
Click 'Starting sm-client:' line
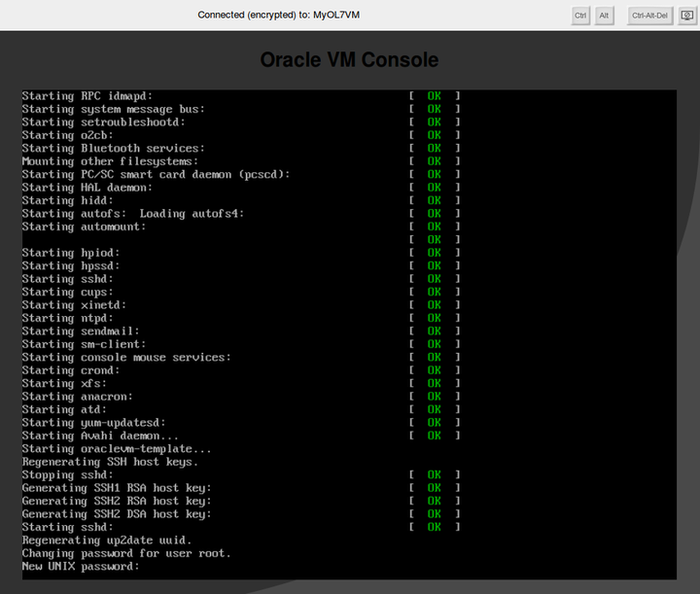point(84,344)
